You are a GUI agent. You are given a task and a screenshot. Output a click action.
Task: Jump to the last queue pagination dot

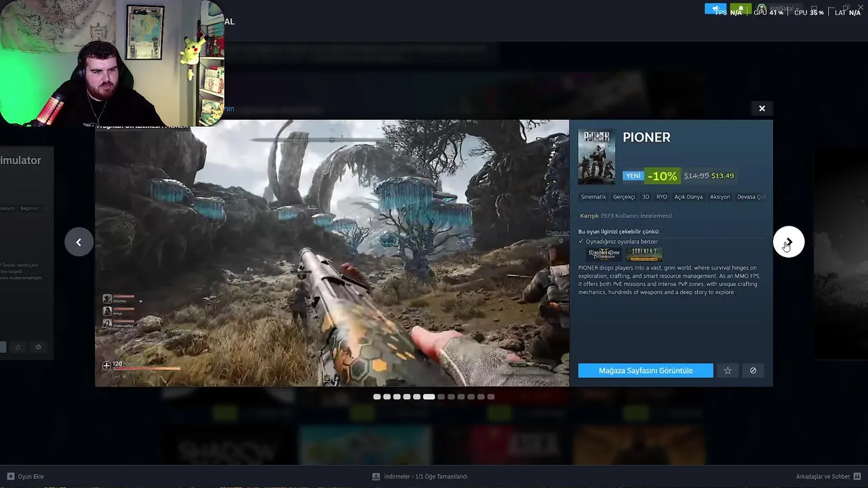pyautogui.click(x=491, y=396)
